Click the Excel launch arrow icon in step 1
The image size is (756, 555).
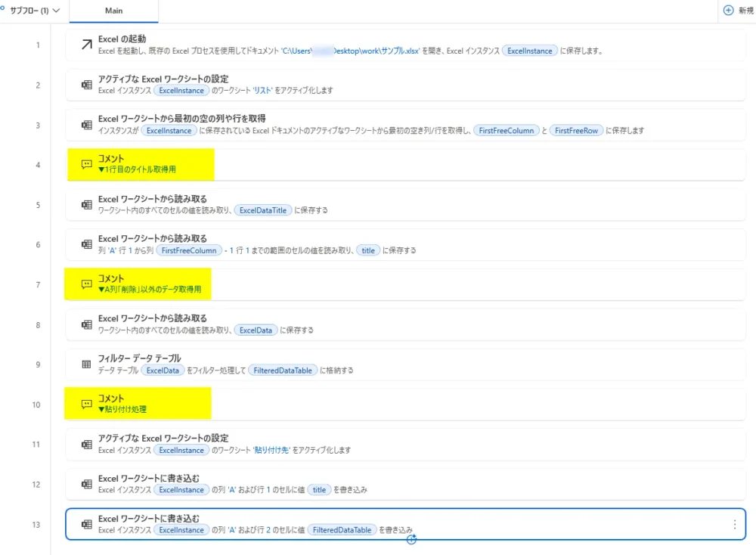[86, 45]
